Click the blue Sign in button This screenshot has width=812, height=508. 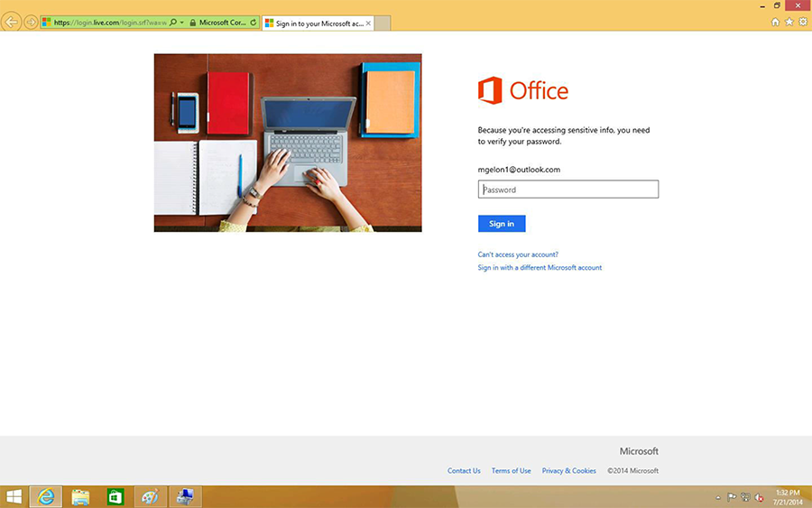coord(502,224)
